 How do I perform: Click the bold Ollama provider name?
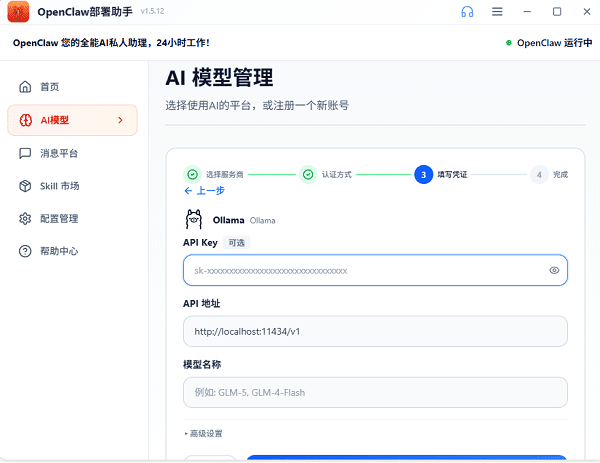[x=228, y=220]
